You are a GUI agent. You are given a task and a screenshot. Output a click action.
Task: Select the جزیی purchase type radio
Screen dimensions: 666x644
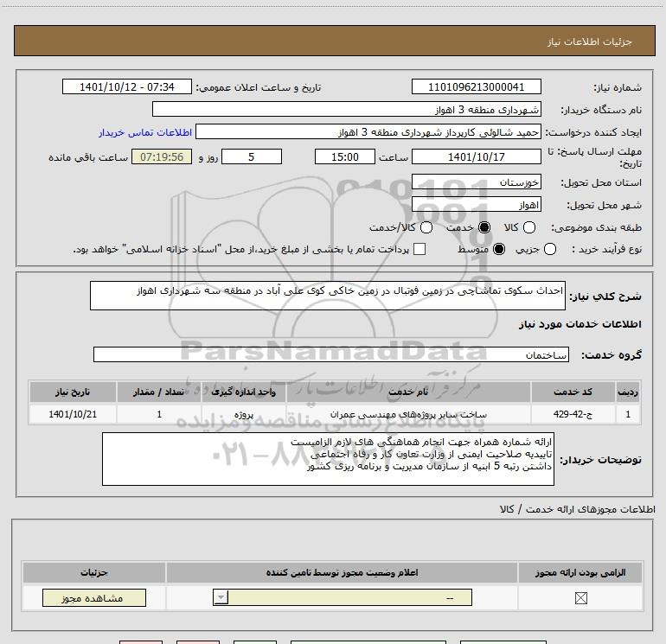550,249
